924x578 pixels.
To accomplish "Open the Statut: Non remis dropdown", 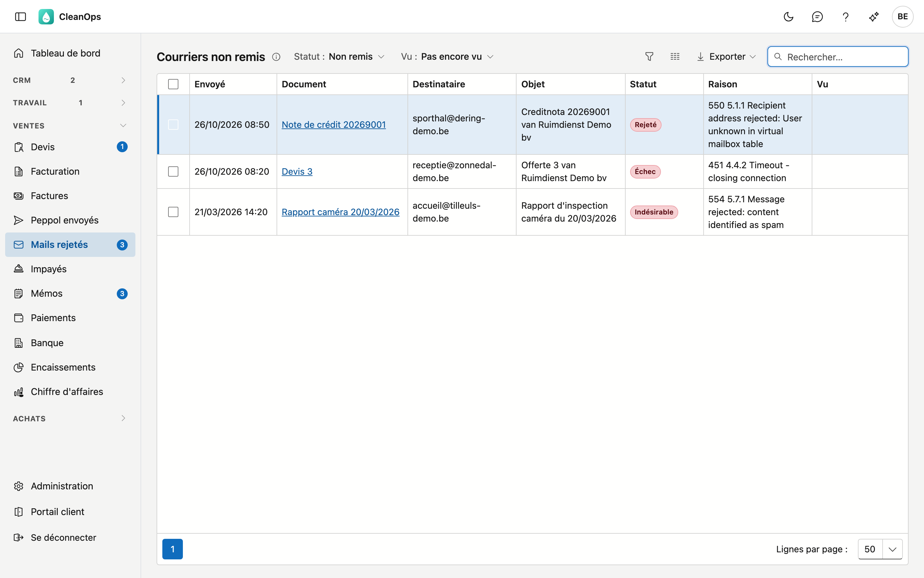I will click(339, 57).
